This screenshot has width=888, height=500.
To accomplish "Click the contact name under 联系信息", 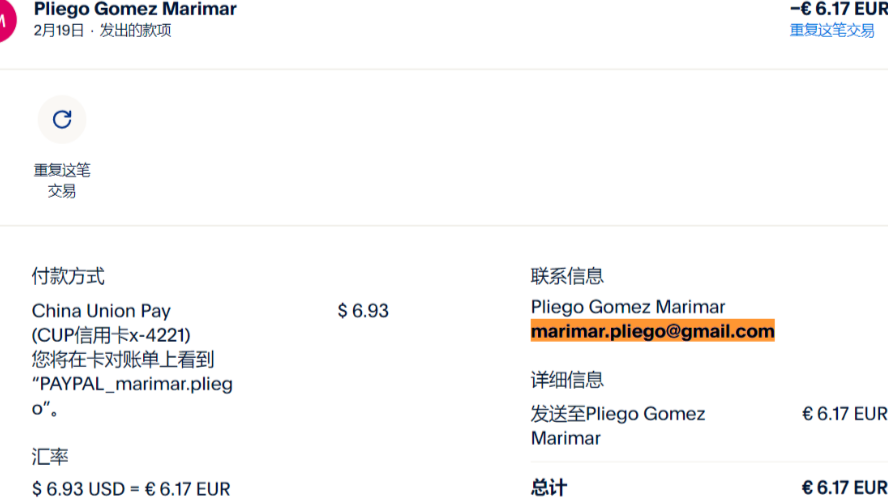I will click(627, 307).
